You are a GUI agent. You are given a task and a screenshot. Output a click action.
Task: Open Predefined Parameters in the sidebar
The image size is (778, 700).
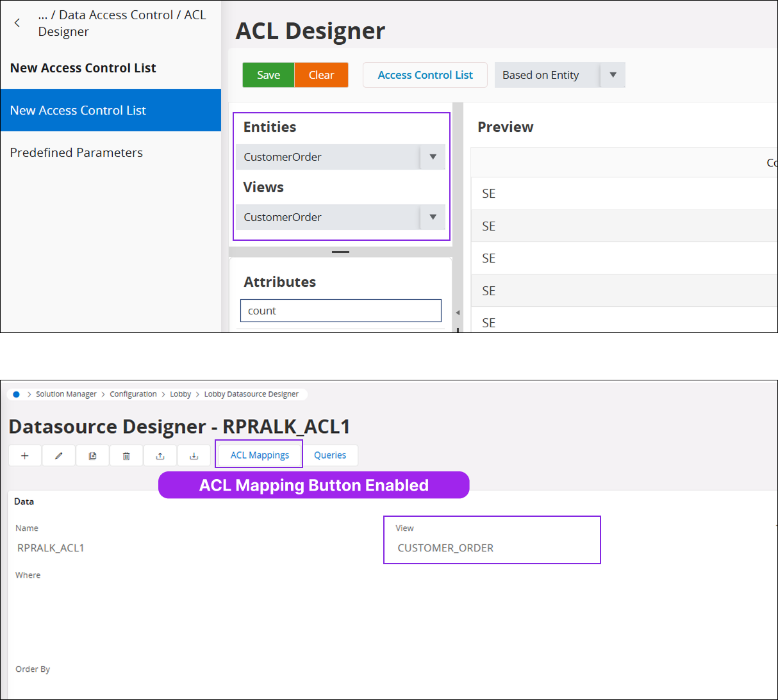click(x=76, y=152)
